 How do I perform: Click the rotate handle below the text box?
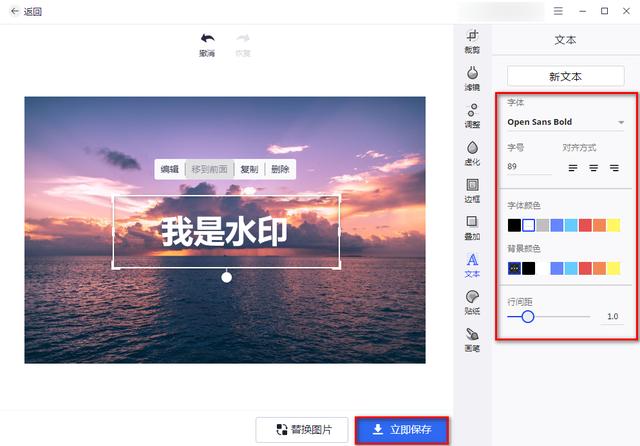pos(227,277)
